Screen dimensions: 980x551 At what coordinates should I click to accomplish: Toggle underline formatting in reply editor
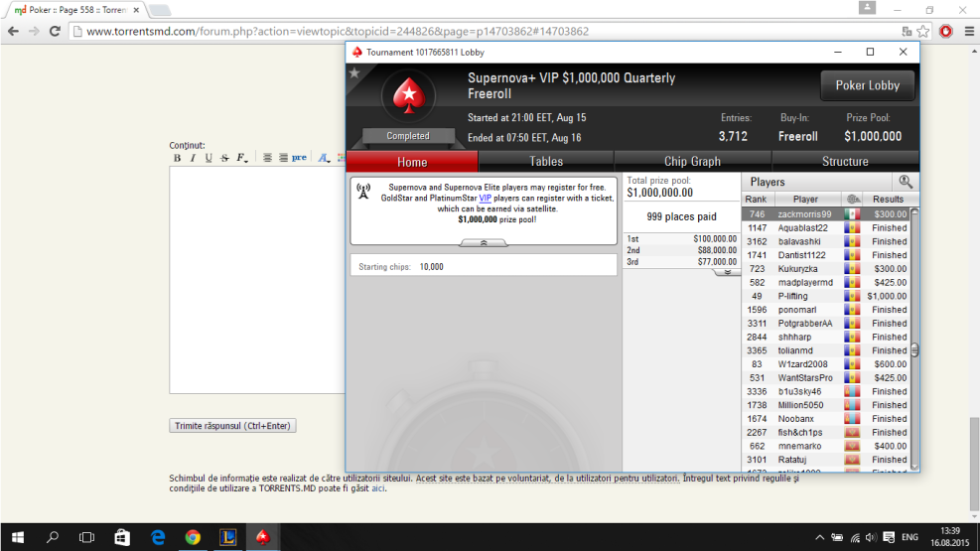pos(209,158)
